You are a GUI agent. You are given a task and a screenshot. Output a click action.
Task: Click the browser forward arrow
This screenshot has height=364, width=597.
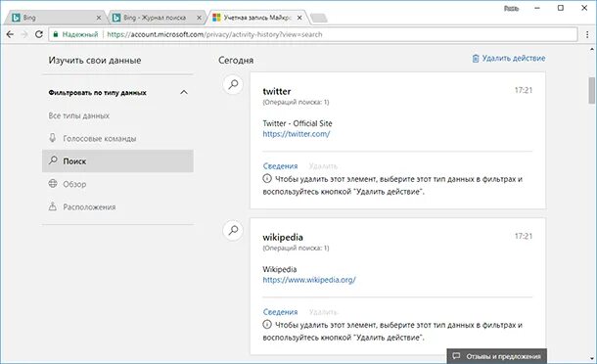coord(24,34)
